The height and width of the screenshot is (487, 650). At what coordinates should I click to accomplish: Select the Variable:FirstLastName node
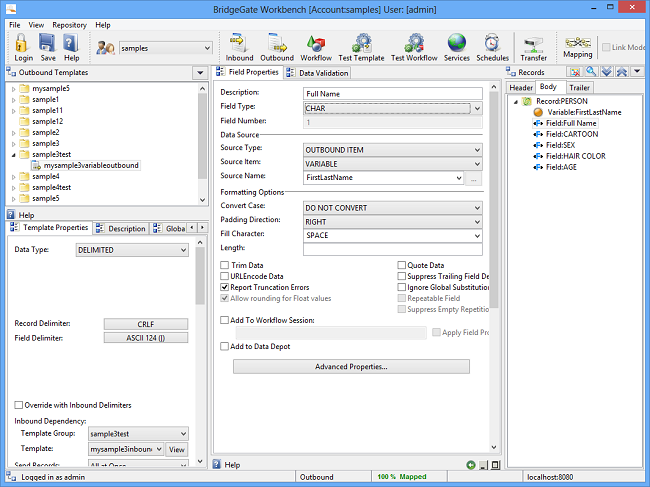coord(584,112)
